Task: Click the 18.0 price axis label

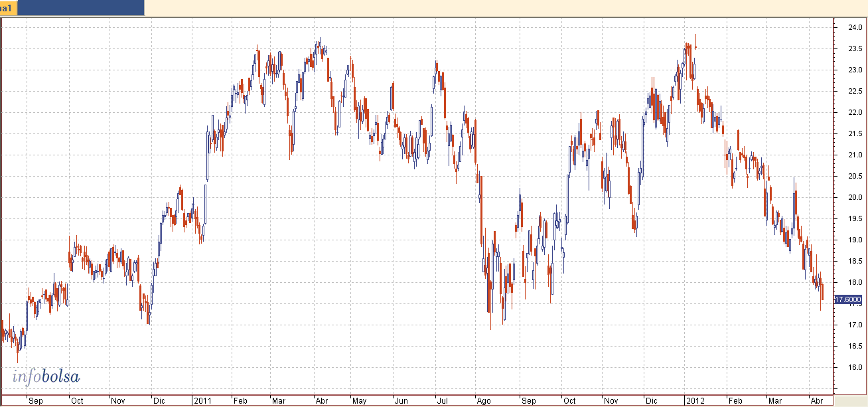Action: (x=855, y=282)
